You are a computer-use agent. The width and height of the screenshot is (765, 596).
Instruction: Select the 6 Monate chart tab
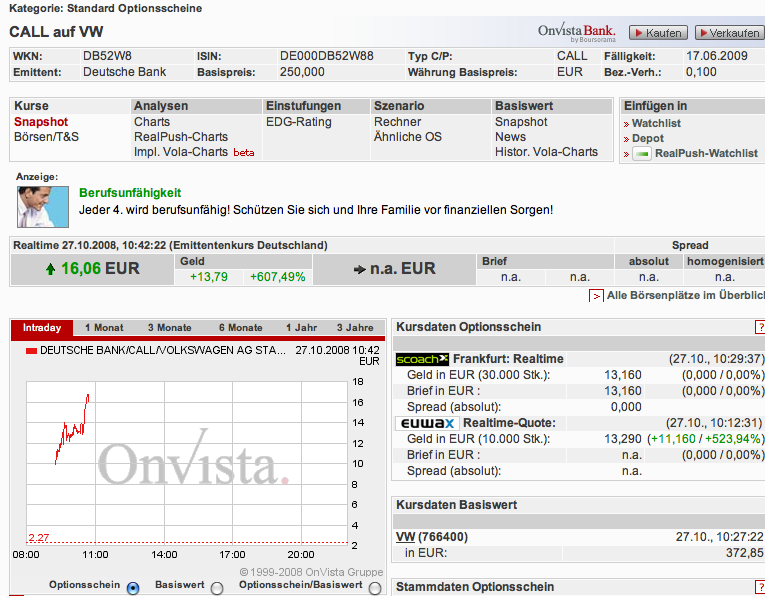[x=240, y=328]
